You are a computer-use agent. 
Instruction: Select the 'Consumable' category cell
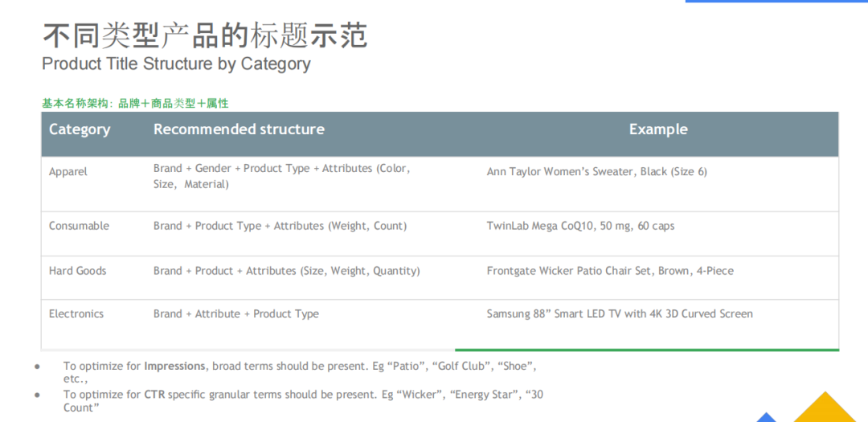[79, 227]
